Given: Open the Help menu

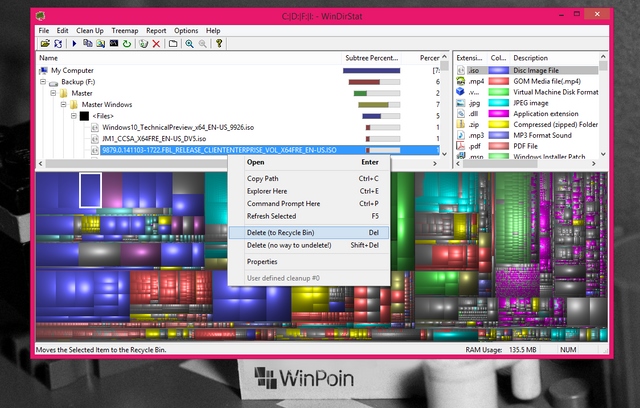Looking at the screenshot, I should tap(213, 31).
